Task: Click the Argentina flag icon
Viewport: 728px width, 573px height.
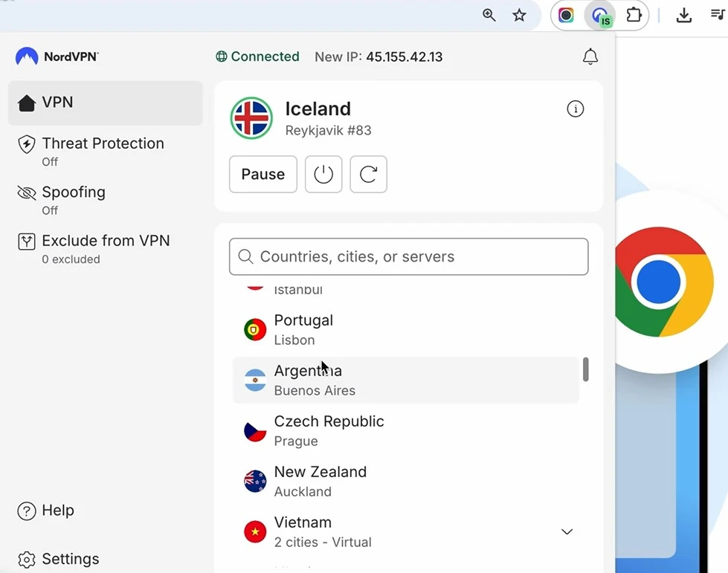Action: click(255, 380)
